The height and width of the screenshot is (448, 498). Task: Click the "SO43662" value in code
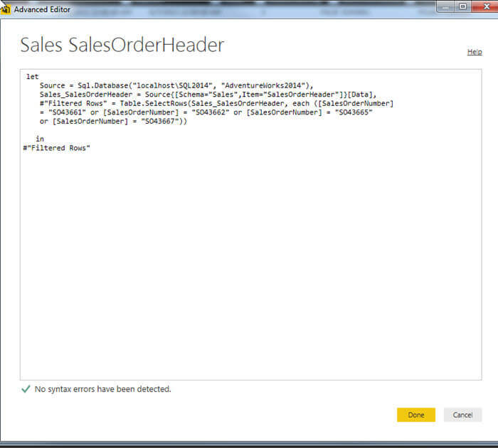pyautogui.click(x=211, y=112)
